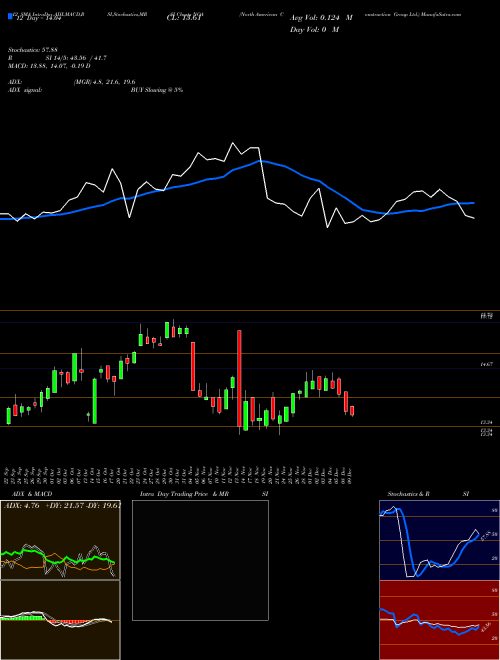Viewport: 500px width, 660px height.
Task: Click the blue-background Stochastics chart
Action: 439,540
